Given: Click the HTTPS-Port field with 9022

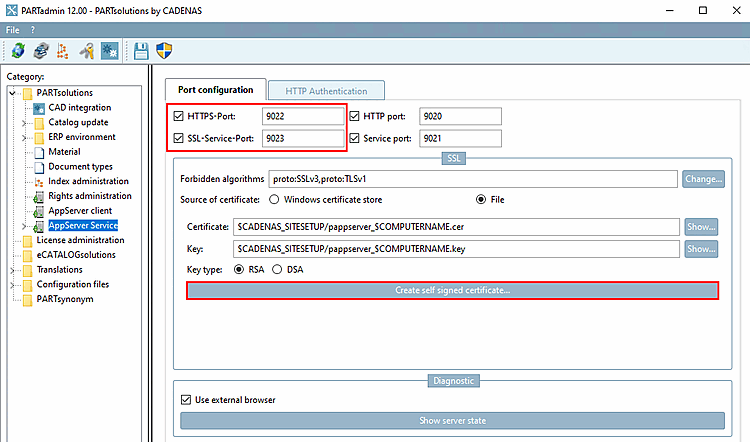Looking at the screenshot, I should [x=303, y=116].
